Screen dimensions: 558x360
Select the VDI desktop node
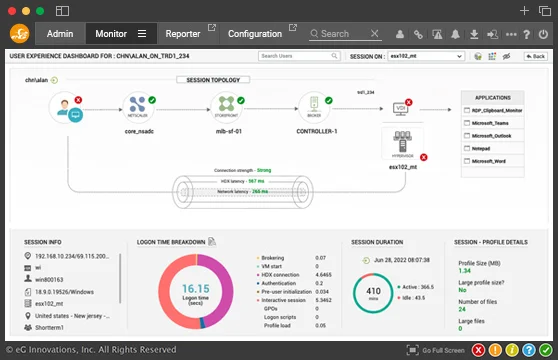click(401, 108)
